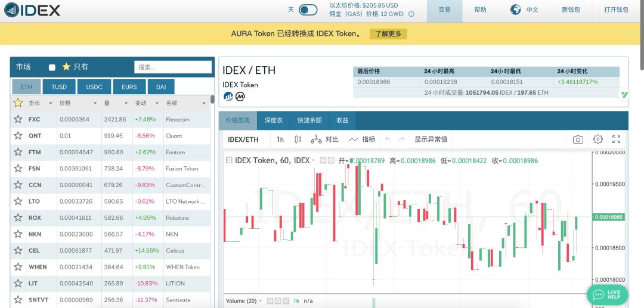Screen dimensions: 644x308
Task: Toggle the day/night mode switch
Action: [308, 10]
